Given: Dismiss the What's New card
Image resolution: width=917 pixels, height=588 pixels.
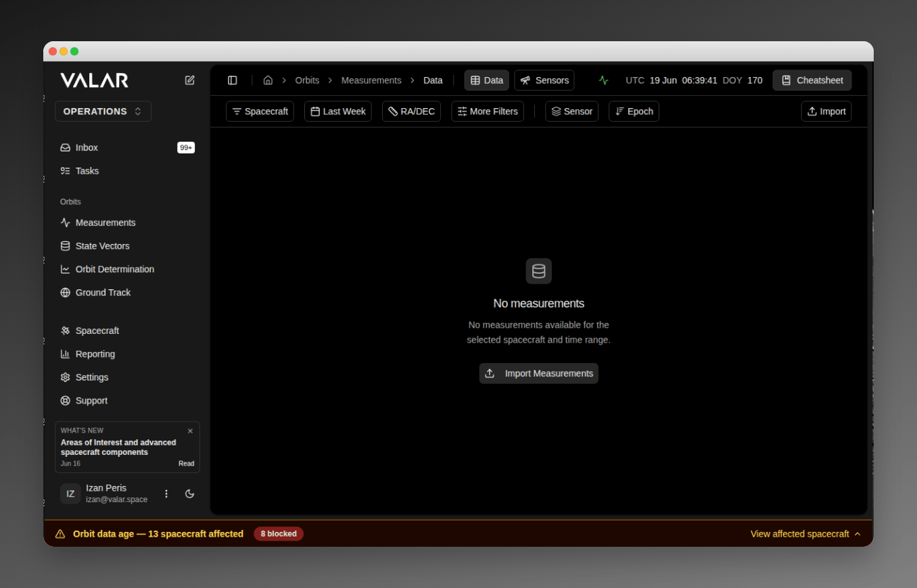Looking at the screenshot, I should coord(190,431).
